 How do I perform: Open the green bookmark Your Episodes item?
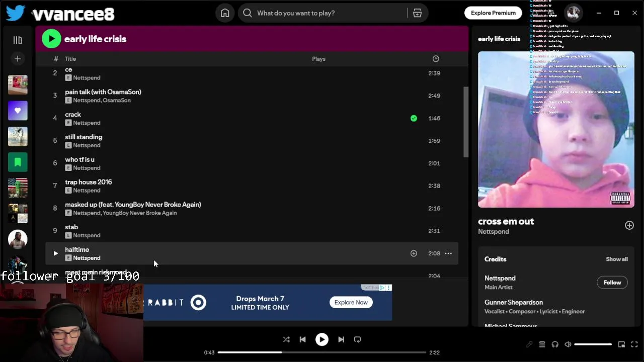18,162
